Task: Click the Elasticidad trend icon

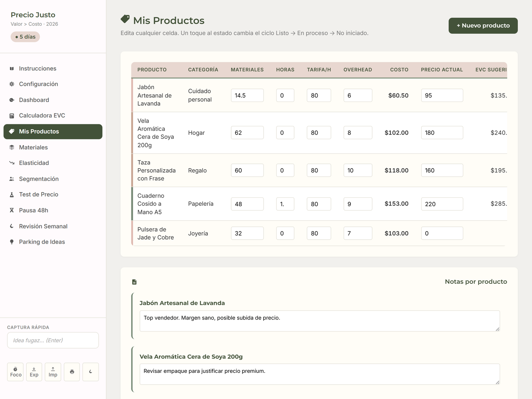Action: (12, 163)
